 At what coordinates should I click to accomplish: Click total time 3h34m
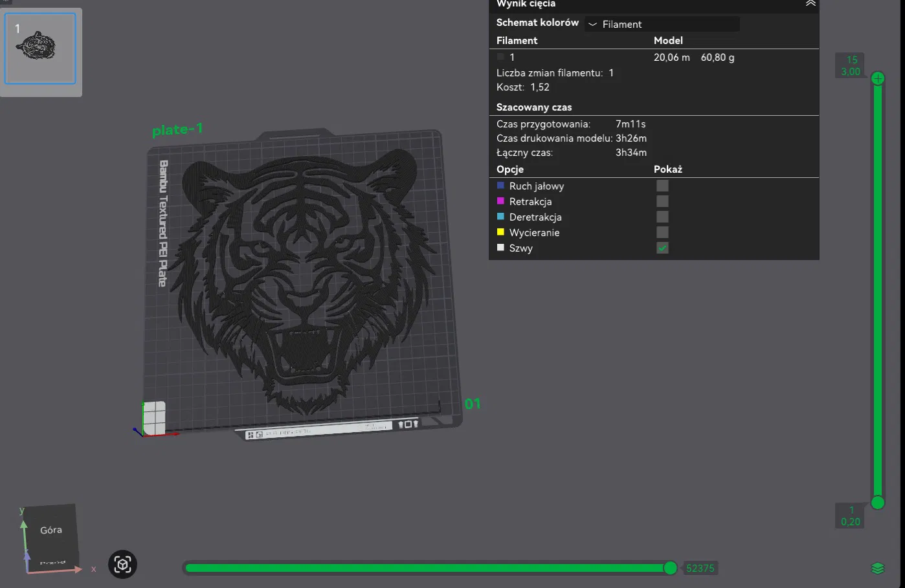[631, 153]
